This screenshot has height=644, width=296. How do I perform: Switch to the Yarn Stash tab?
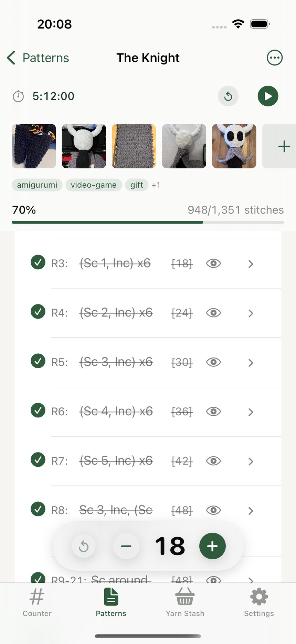tap(185, 603)
